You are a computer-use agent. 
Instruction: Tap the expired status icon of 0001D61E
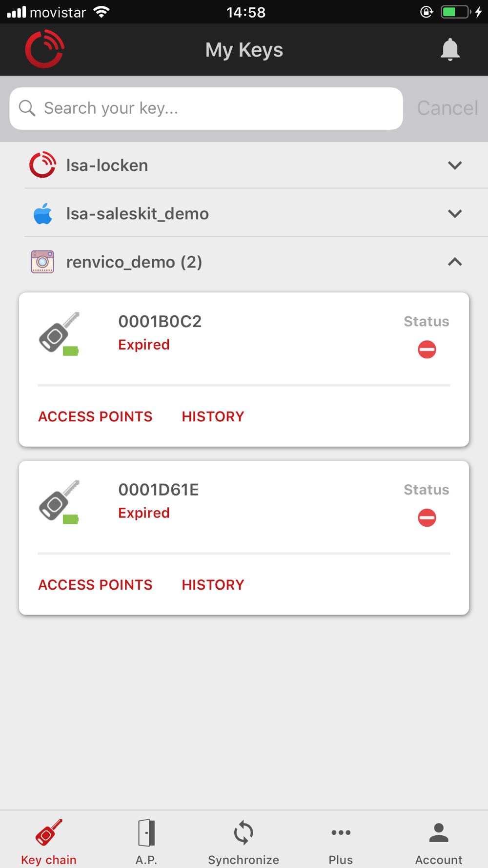coord(427,518)
